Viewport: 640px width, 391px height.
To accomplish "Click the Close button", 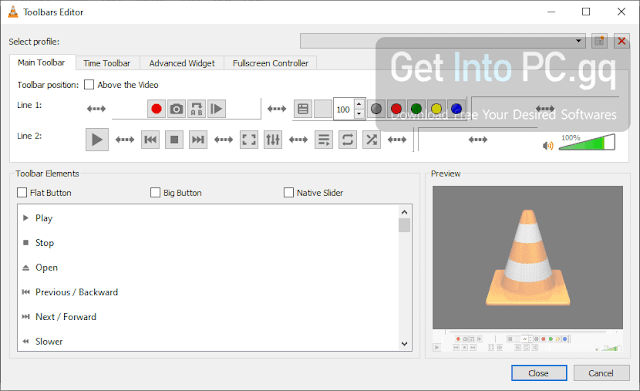I will click(539, 373).
